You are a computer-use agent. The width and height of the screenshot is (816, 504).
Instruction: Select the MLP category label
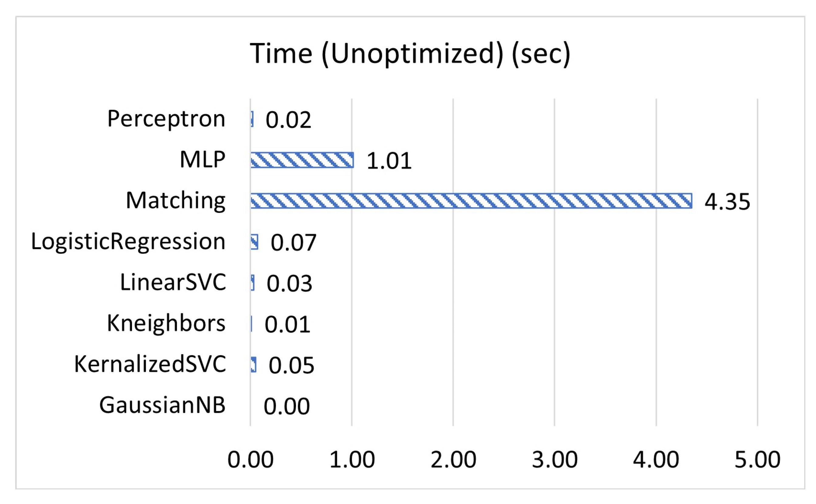[x=202, y=160]
